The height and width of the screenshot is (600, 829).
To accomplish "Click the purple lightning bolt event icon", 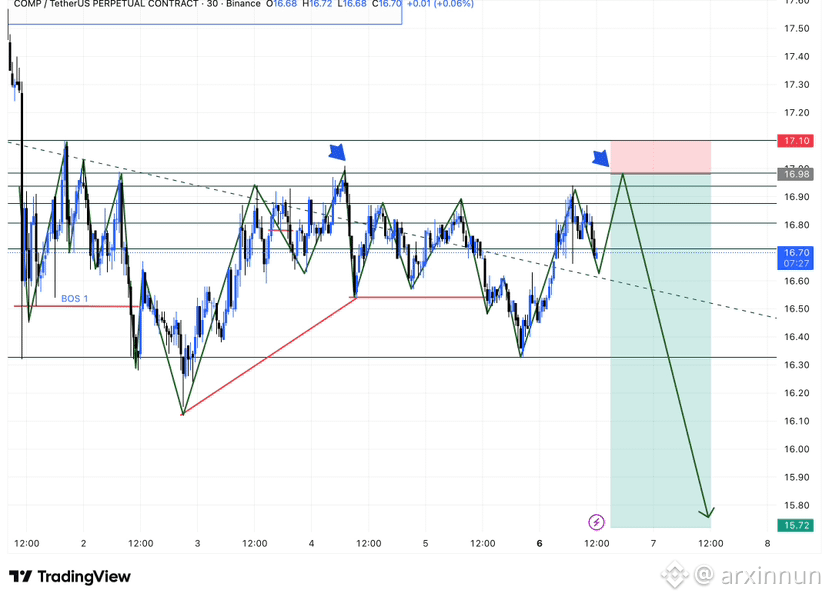I will (x=596, y=522).
